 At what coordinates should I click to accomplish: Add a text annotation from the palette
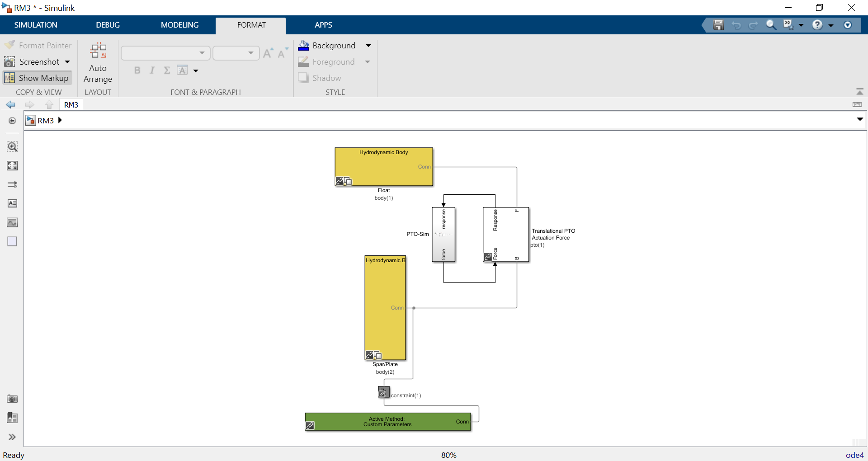12,203
